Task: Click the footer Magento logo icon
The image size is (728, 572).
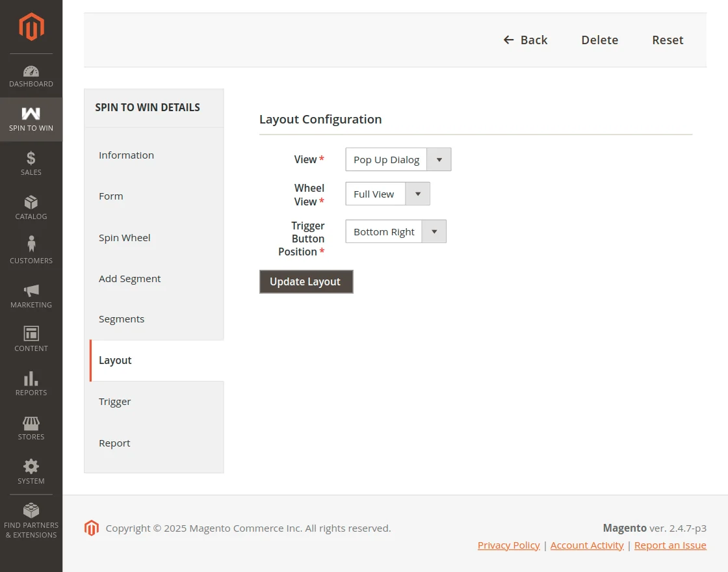Action: pyautogui.click(x=92, y=528)
